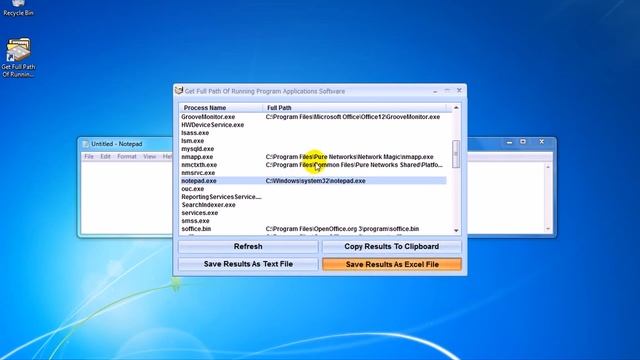Viewport: 640px width, 360px height.
Task: Close the Notepad window
Action: [x=542, y=142]
